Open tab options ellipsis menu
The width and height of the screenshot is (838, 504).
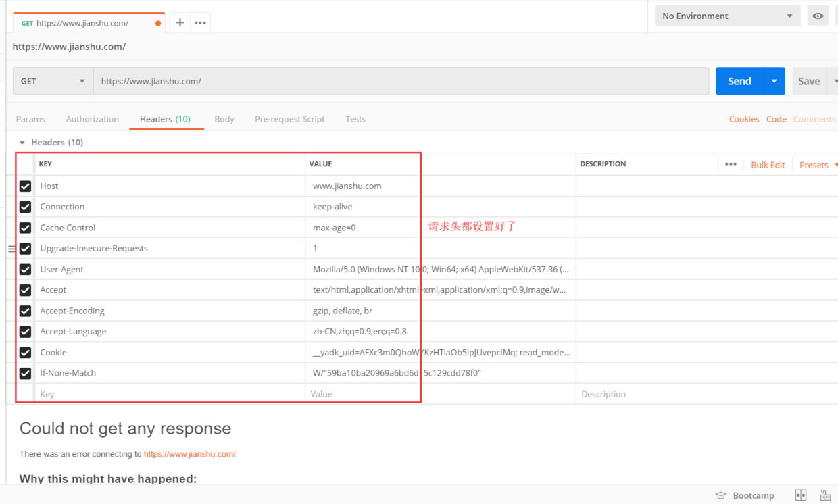(201, 23)
